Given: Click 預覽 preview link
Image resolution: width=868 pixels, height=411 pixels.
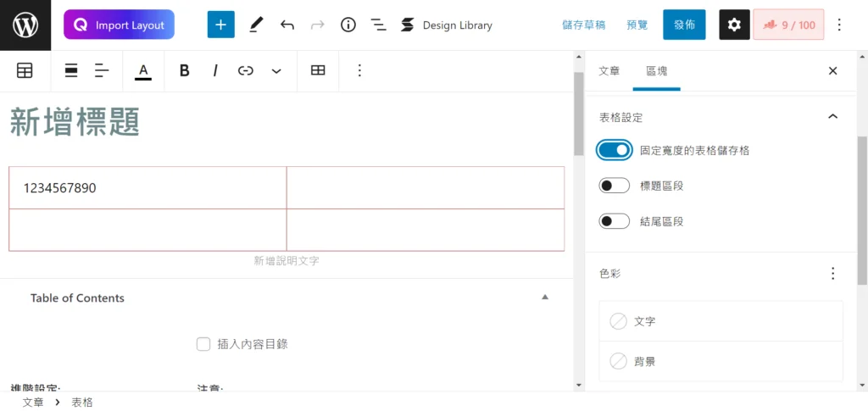Looking at the screenshot, I should [x=637, y=25].
